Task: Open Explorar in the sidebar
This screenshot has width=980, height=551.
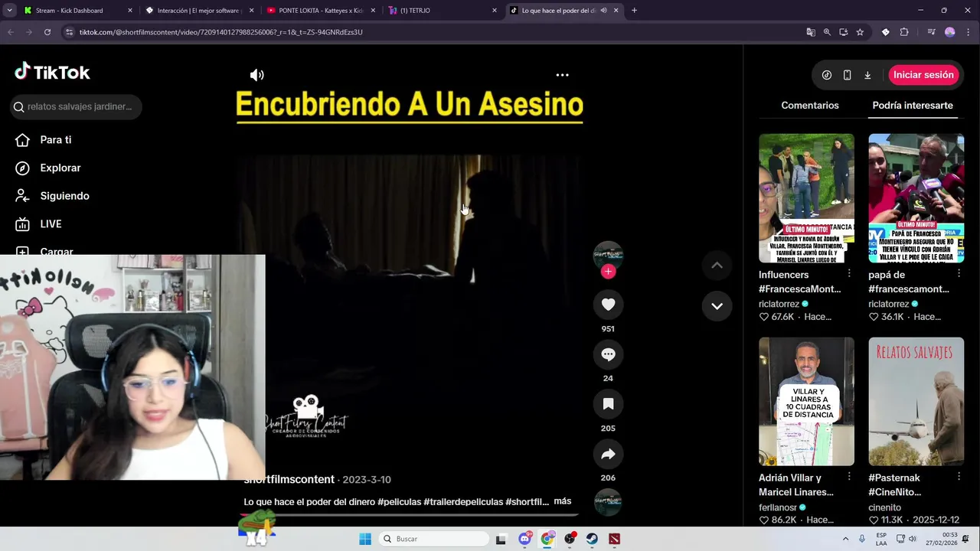Action: [60, 168]
